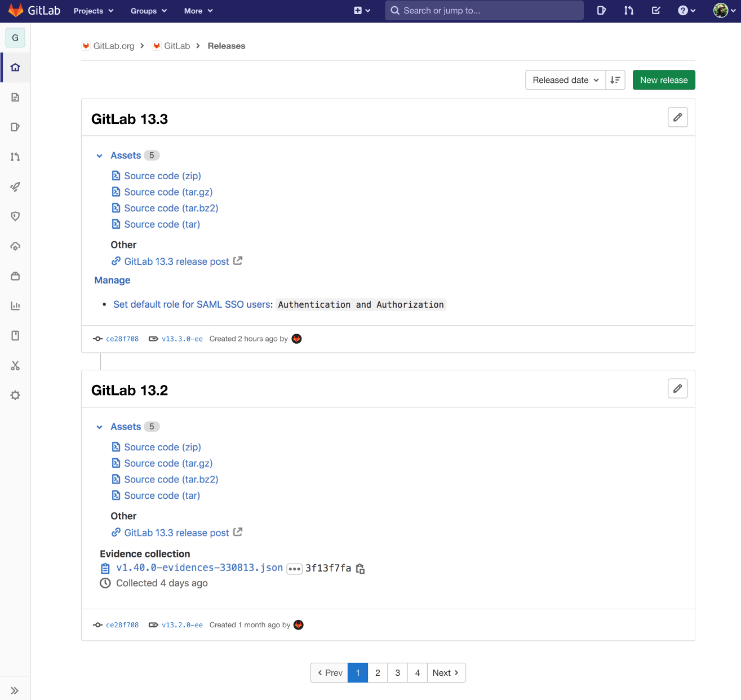The height and width of the screenshot is (700, 741).
Task: Collapse the Assets section of GitLab 13.3
Action: (99, 156)
